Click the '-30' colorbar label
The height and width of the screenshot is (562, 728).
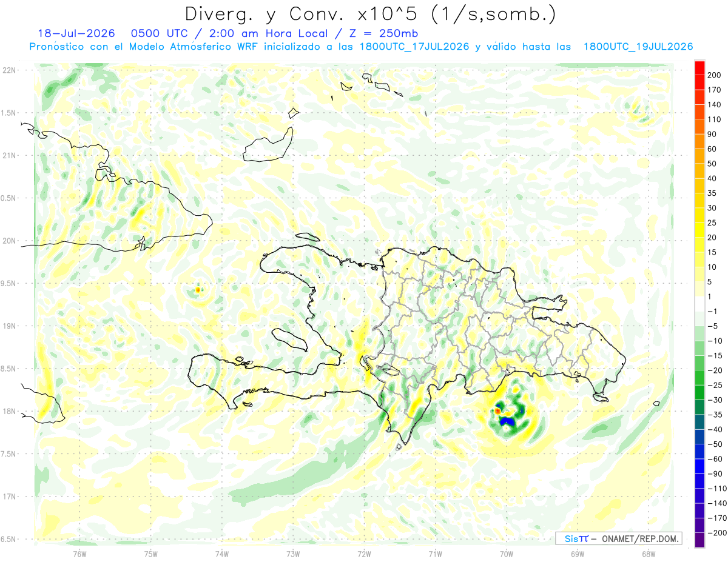715,400
